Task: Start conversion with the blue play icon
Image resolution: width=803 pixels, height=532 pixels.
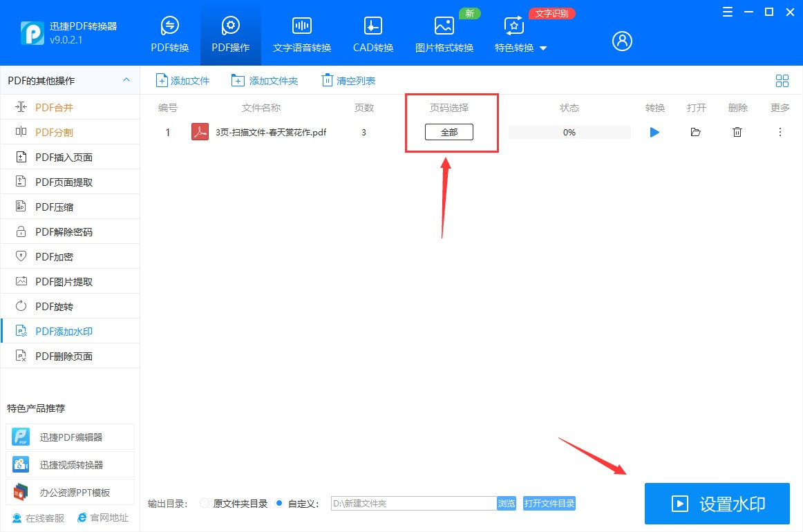Action: pyautogui.click(x=654, y=132)
